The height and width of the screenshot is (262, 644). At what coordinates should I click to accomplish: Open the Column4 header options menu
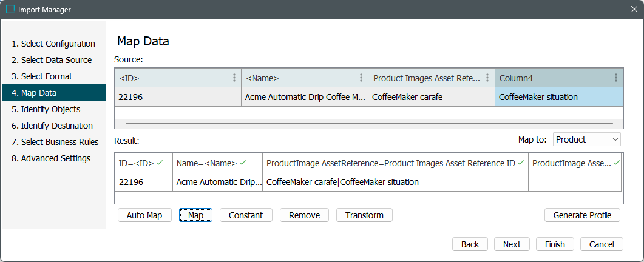coord(615,78)
